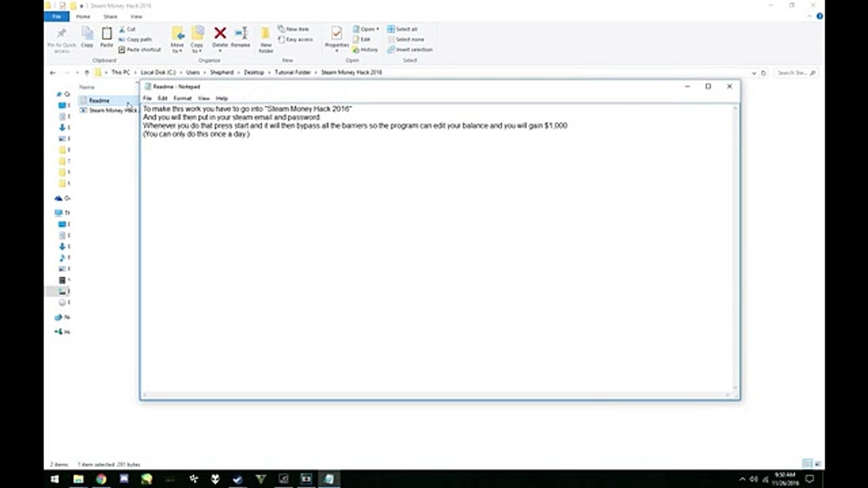Open the Properties button in the ribbon

pyautogui.click(x=336, y=38)
